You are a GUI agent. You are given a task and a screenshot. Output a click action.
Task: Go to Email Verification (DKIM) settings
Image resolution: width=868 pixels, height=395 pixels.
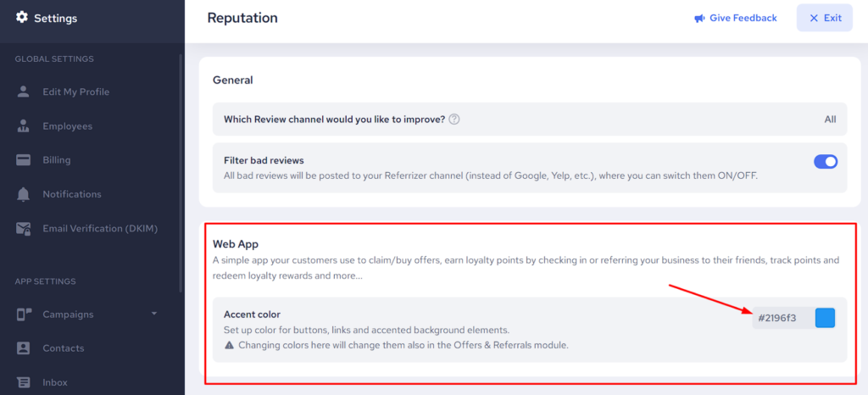click(100, 229)
